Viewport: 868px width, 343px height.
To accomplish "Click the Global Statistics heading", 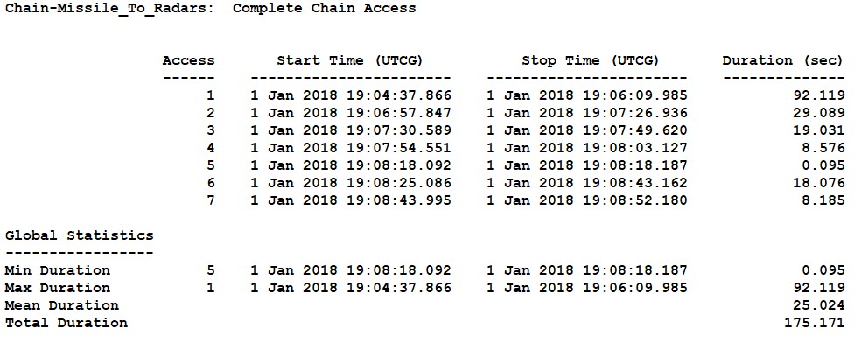I will [x=79, y=235].
